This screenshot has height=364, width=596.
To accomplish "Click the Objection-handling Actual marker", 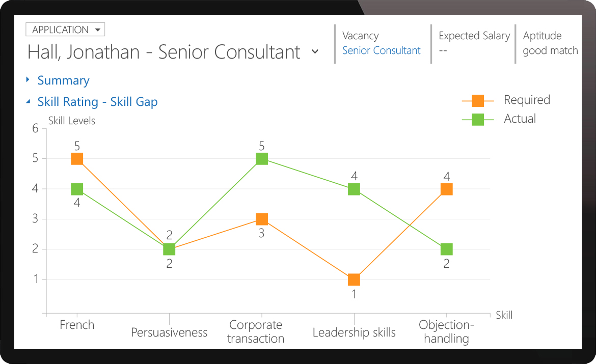I will click(446, 249).
